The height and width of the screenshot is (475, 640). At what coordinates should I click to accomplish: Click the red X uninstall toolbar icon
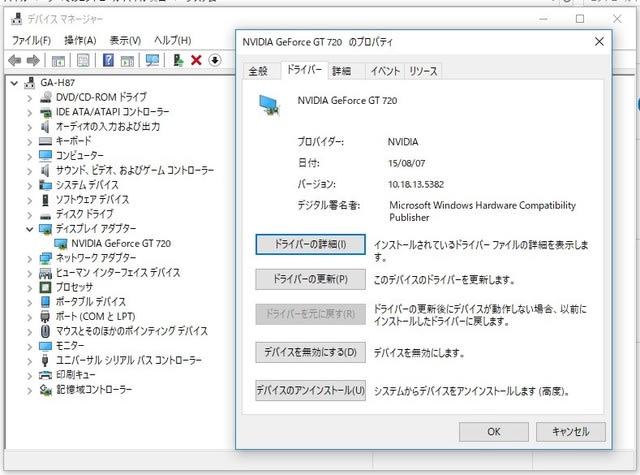[x=196, y=60]
